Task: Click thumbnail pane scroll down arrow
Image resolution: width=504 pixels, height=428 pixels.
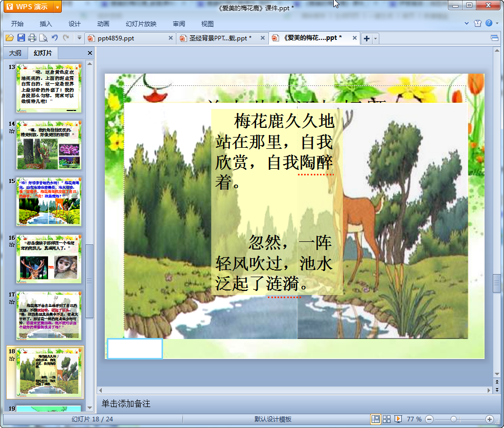Action: pos(89,408)
